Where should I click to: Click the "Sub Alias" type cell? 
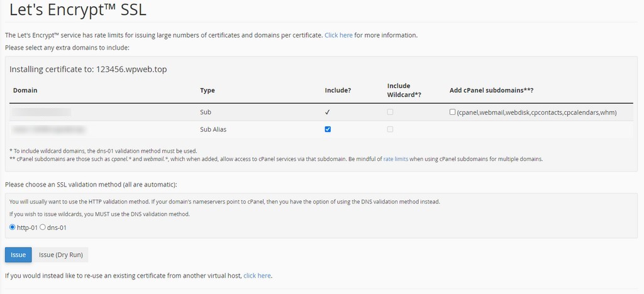[213, 129]
